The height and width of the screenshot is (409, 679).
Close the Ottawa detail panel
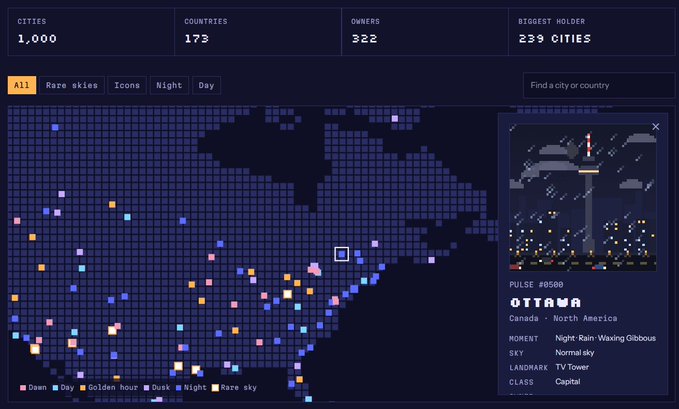pyautogui.click(x=656, y=127)
